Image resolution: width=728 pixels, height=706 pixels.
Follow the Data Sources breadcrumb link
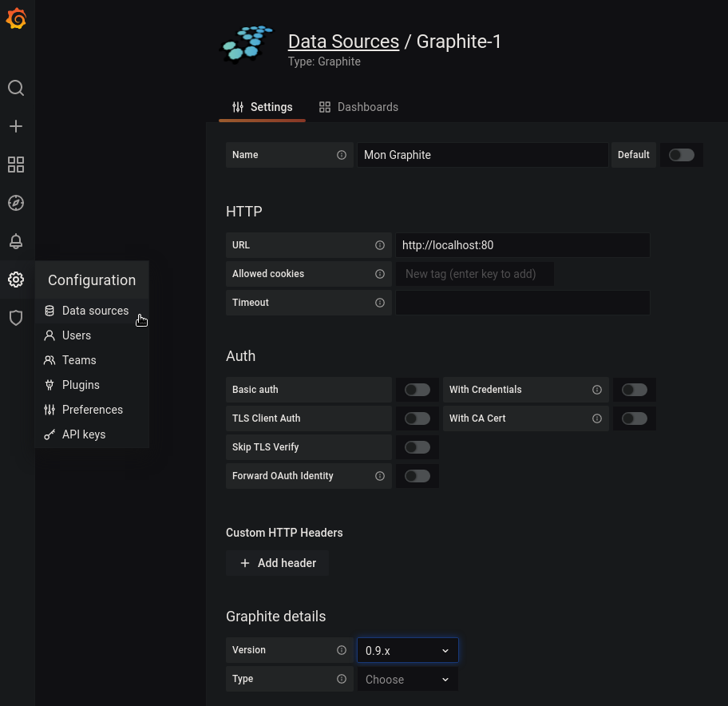point(343,42)
